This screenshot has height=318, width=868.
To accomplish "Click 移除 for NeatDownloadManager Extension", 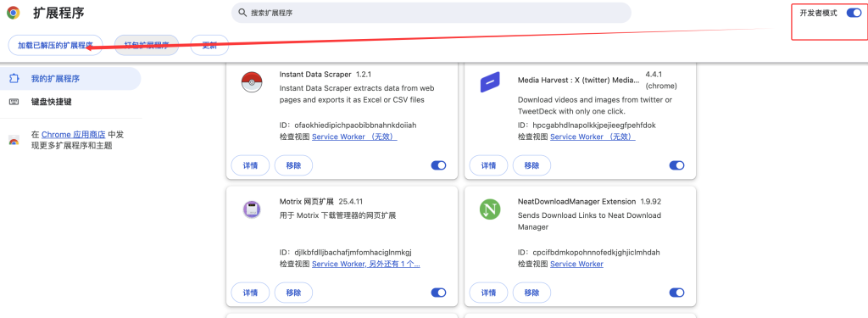I will point(531,293).
